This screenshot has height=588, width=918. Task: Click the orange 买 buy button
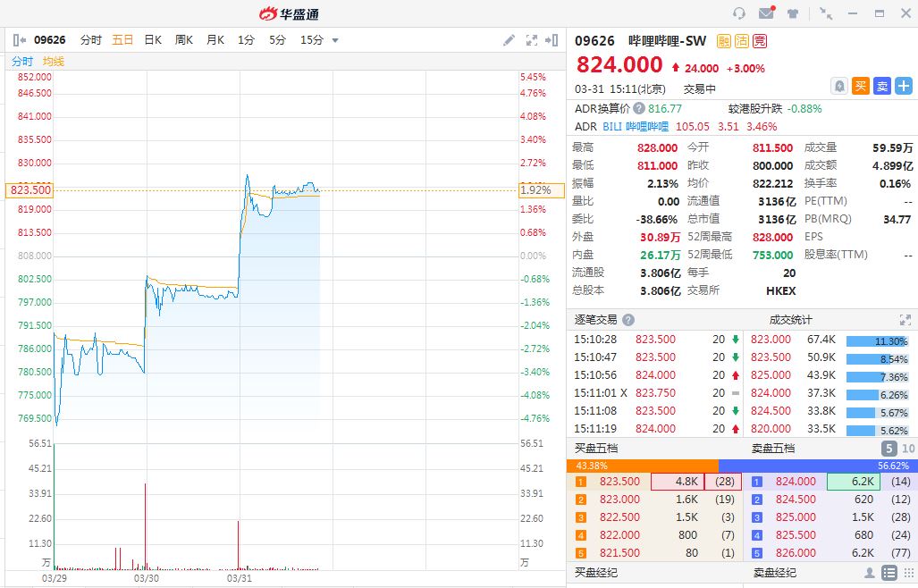click(861, 86)
